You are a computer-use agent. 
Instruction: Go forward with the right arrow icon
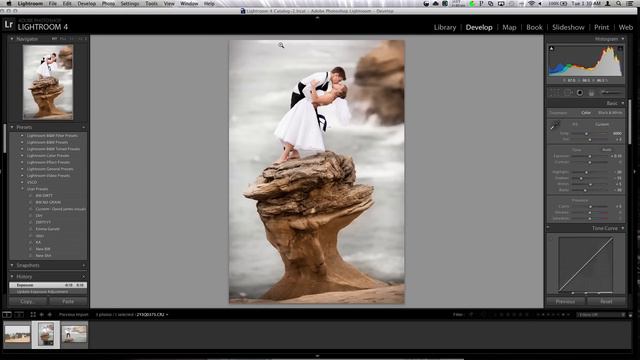click(x=50, y=315)
